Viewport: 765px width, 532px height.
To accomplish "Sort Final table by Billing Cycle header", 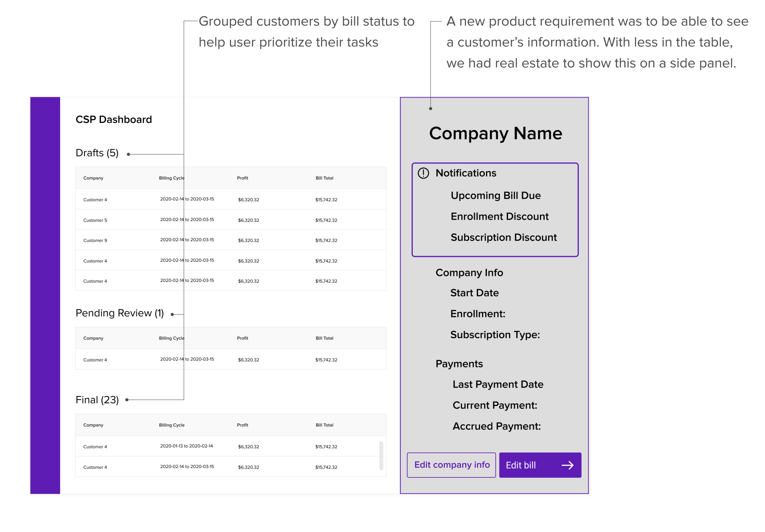I will 172,425.
